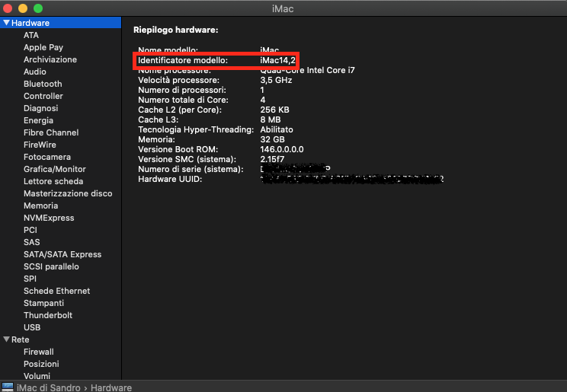Select the 'Abilitato' Hyper-Threading value
This screenshot has height=392, width=567.
click(277, 129)
